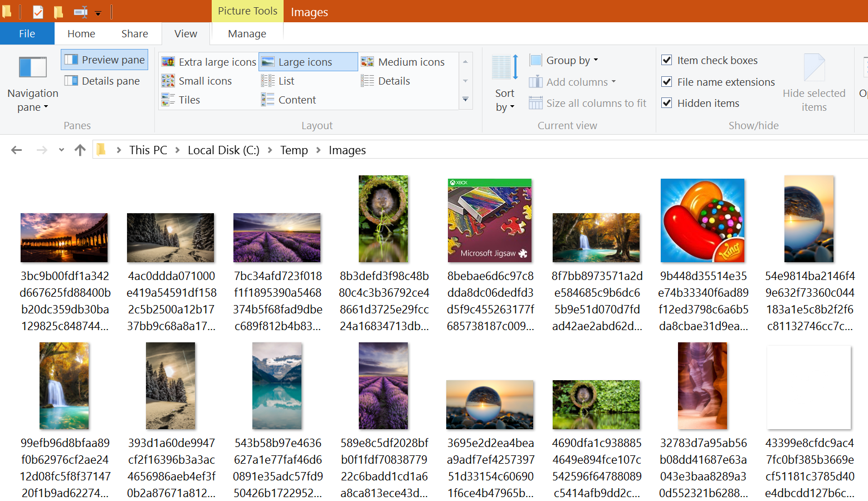Click the folder icon in address bar
Screen dimensions: 868x501
101,149
